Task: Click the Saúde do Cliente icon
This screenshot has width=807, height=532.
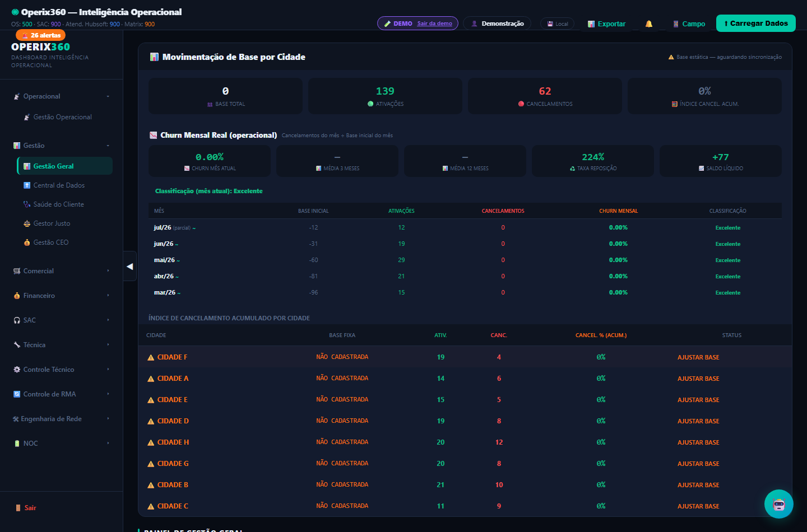Action: [x=27, y=204]
